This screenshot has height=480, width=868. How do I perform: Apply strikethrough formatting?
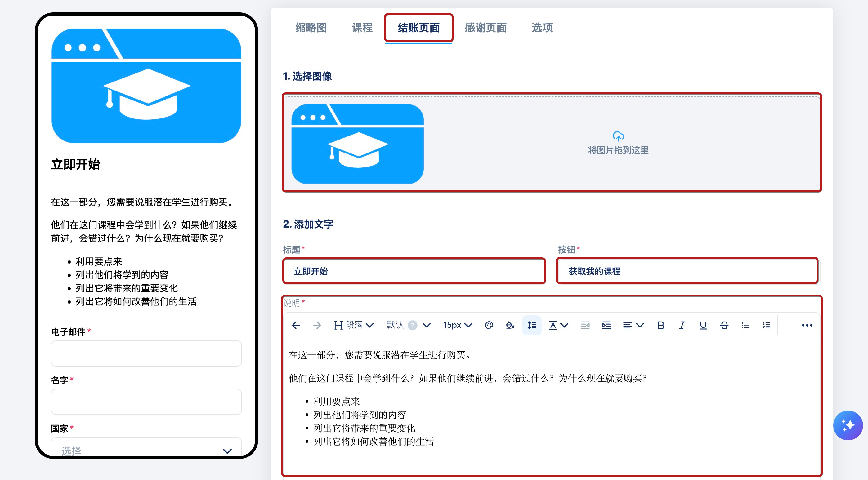click(x=724, y=325)
